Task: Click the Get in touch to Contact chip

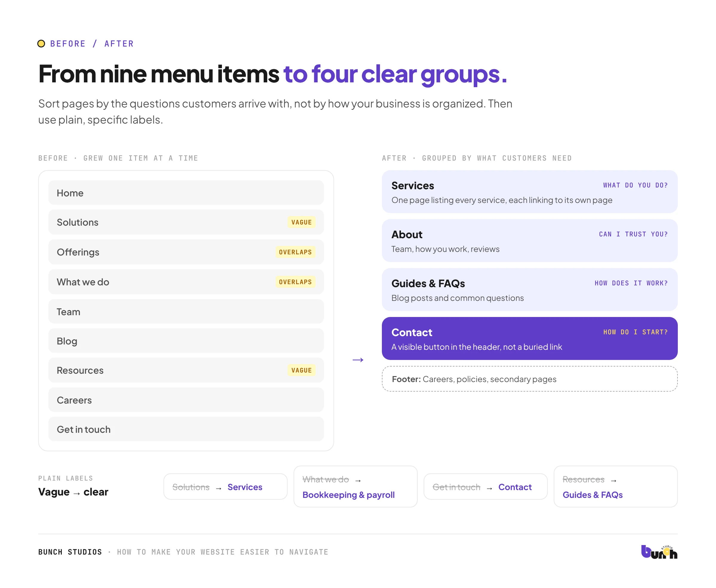Action: pos(485,487)
